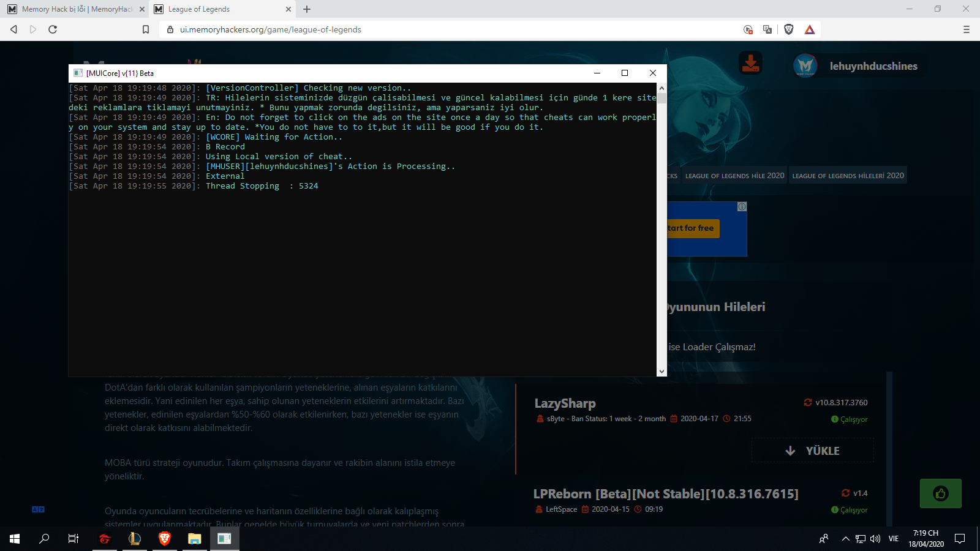Open a new browser tab
Screen dimensions: 980x551
[x=307, y=9]
